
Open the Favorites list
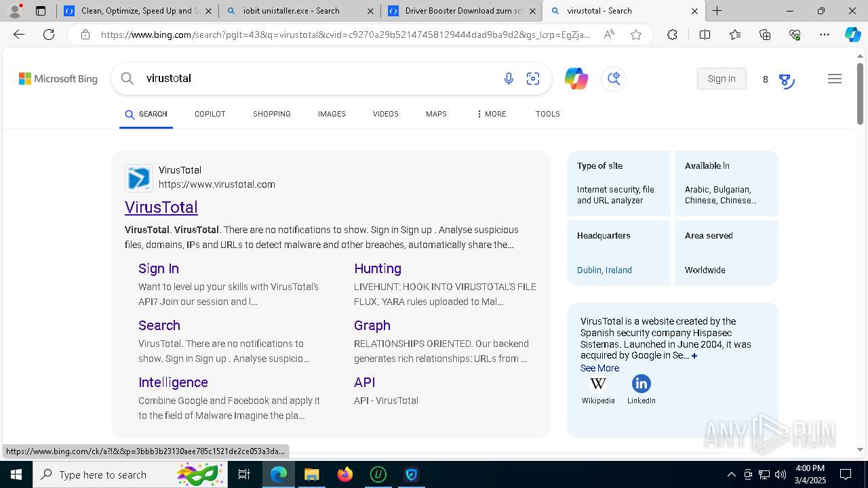point(735,35)
